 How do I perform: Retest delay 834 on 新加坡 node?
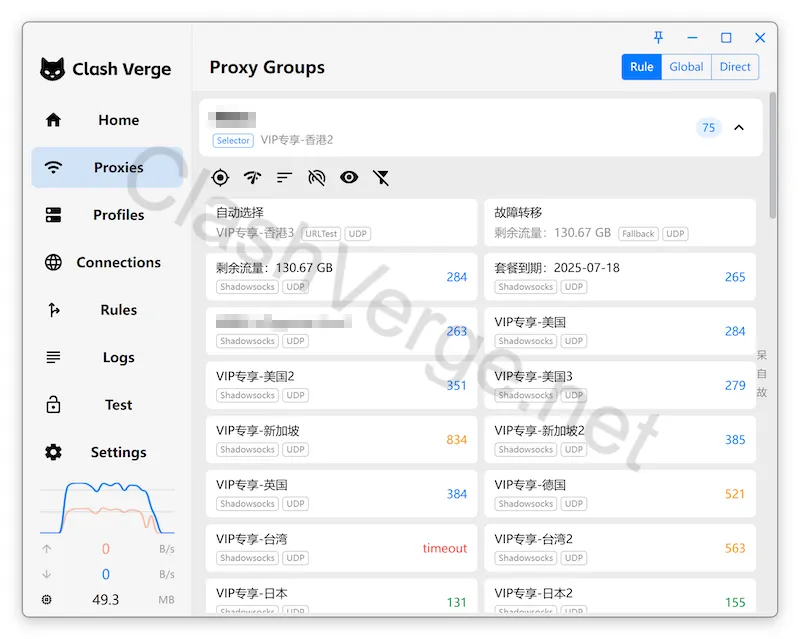pos(457,439)
